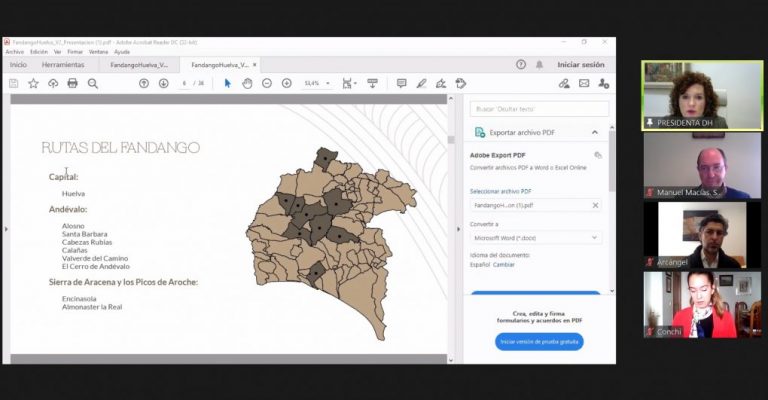
Task: Click Cambiar document language link
Action: point(504,264)
